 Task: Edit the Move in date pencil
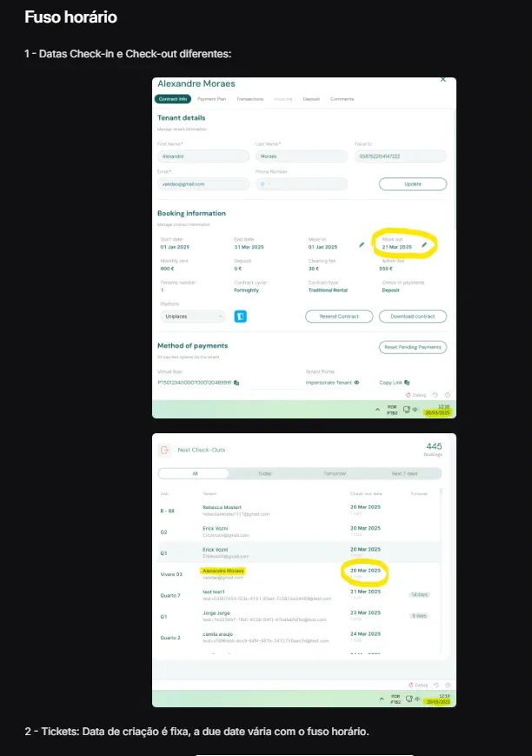[x=362, y=246]
